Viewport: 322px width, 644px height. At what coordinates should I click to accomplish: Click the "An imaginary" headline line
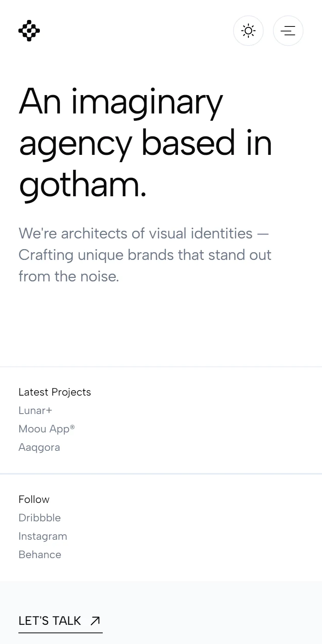(x=121, y=102)
